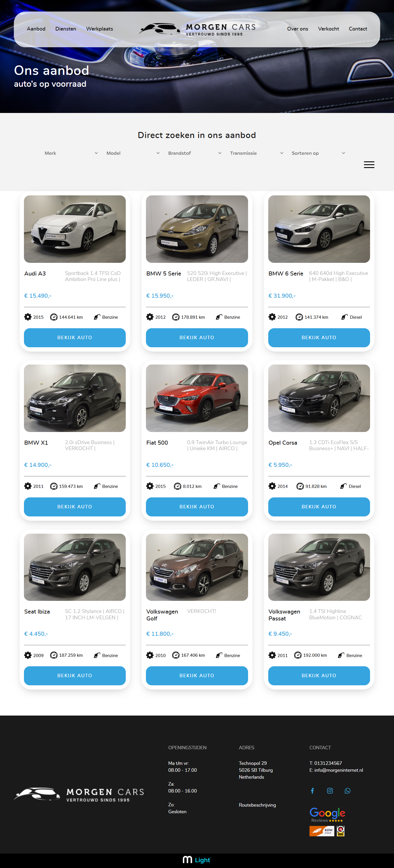The height and width of the screenshot is (868, 394).
Task: Click the info@morgeninternet.nl email link
Action: pyautogui.click(x=338, y=770)
